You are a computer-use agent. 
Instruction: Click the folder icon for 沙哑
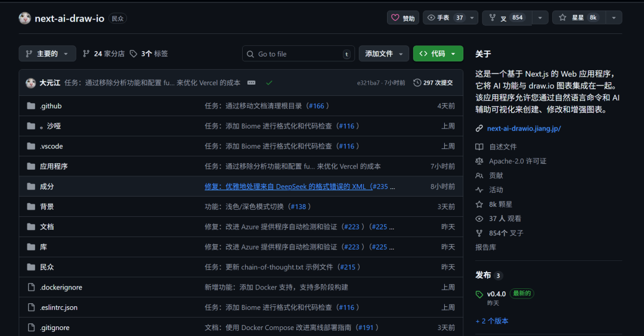tap(31, 126)
